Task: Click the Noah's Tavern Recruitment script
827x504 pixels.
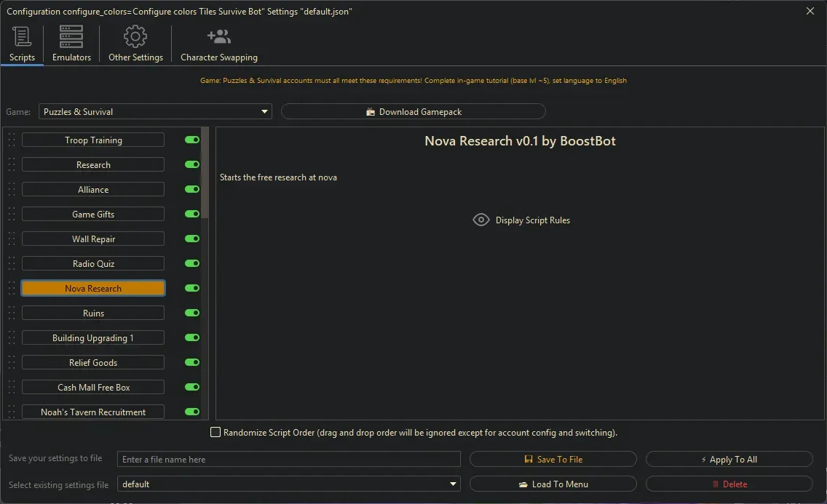Action: click(92, 412)
